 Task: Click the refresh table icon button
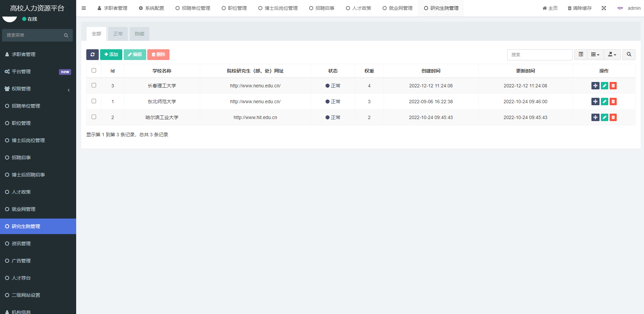[x=92, y=55]
